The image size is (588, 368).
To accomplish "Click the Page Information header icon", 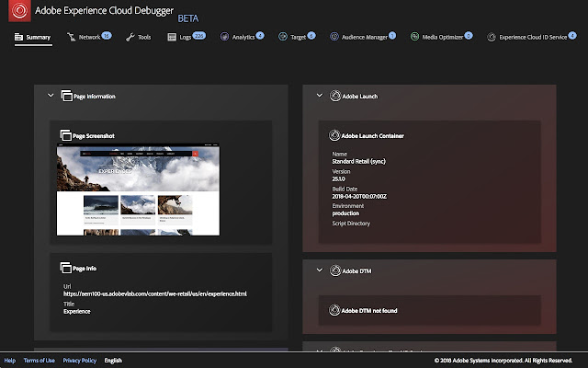I will [x=67, y=96].
